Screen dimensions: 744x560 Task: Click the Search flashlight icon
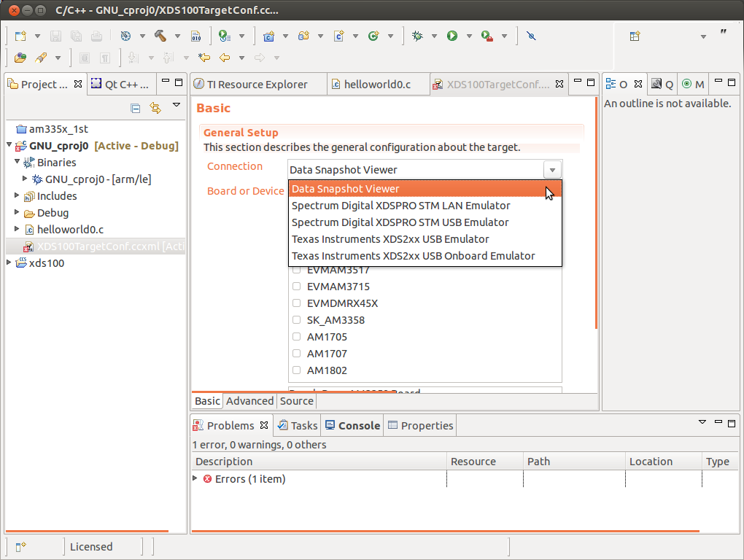click(x=41, y=58)
